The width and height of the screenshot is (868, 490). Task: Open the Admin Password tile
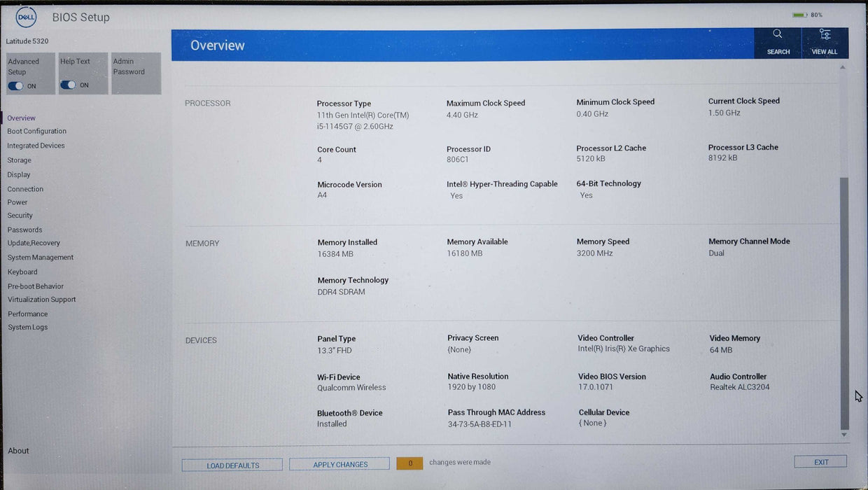136,73
